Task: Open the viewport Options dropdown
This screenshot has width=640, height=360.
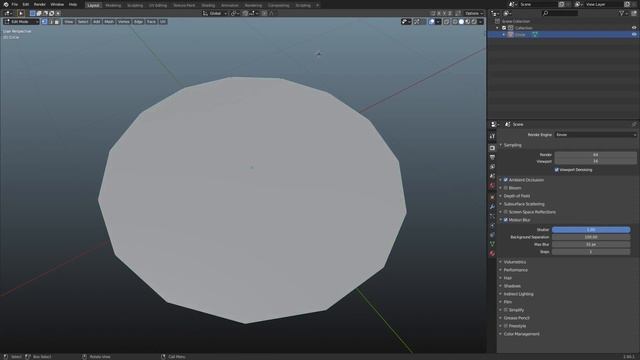Action: pyautogui.click(x=474, y=13)
